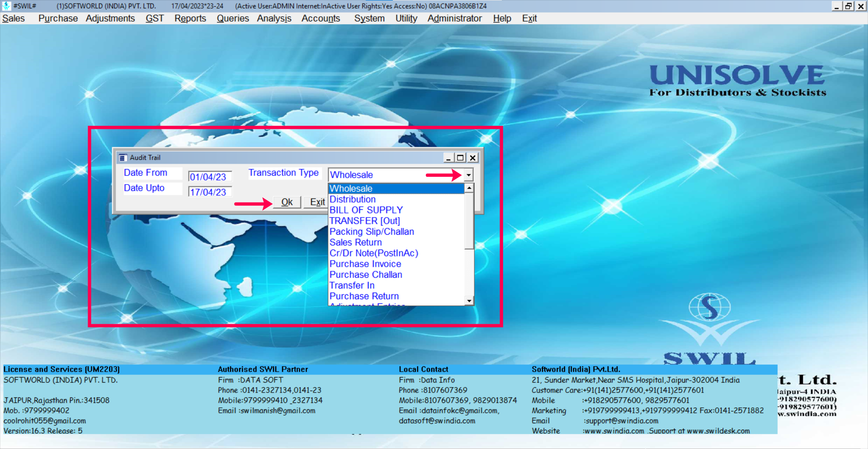Minimize the main SWIL application window
868x449 pixels.
(836, 6)
